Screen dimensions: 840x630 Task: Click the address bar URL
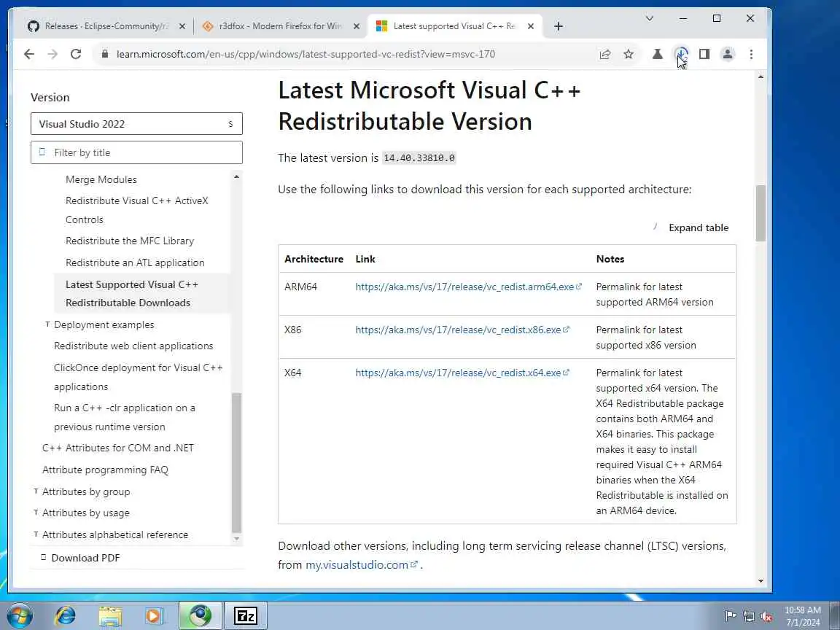tap(306, 54)
